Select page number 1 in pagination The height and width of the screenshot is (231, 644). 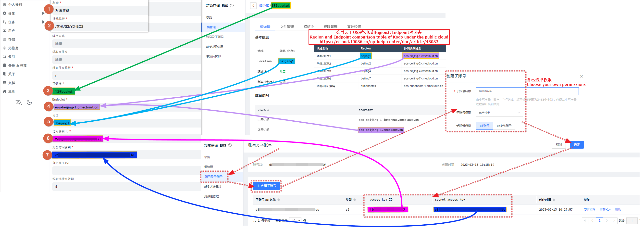point(599,221)
